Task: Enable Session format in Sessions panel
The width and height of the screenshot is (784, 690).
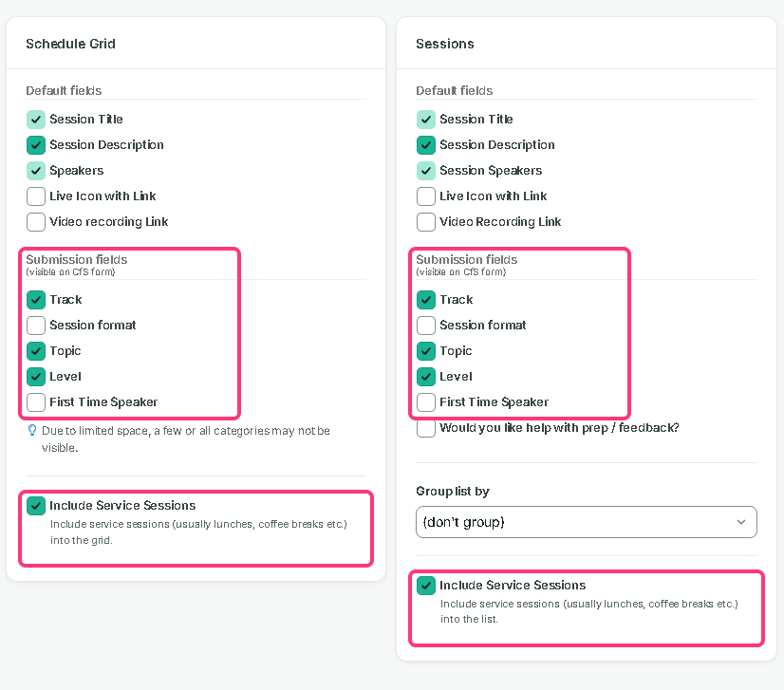Action: 426,326
